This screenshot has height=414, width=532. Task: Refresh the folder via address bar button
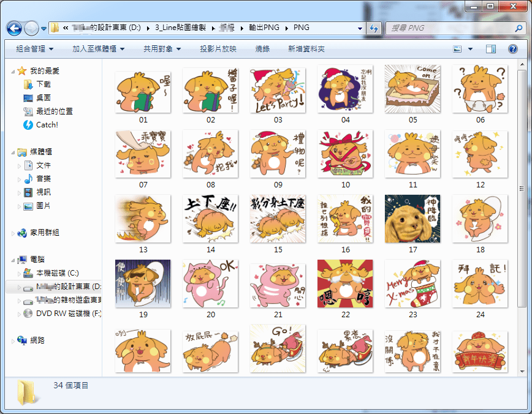tap(374, 28)
